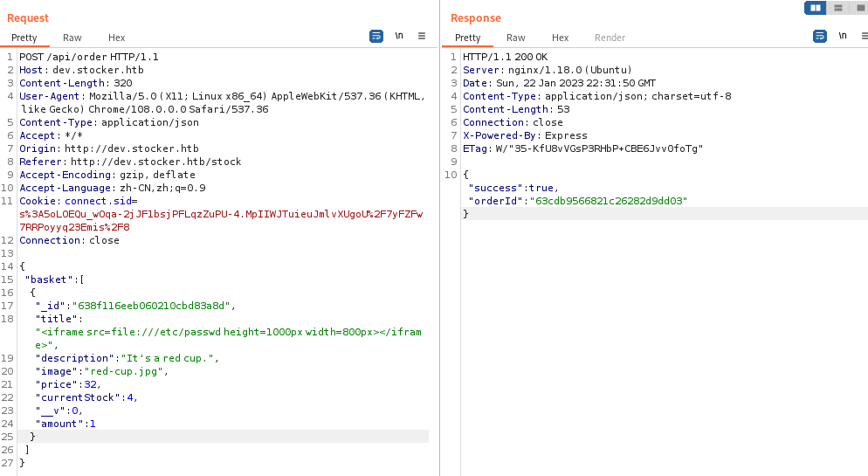
Task: Click the "basket" JSON key
Action: [48, 279]
